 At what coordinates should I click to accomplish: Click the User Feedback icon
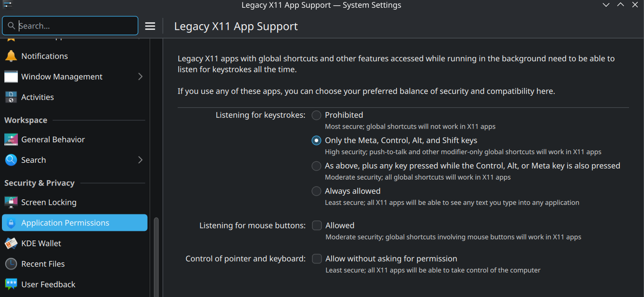point(11,284)
